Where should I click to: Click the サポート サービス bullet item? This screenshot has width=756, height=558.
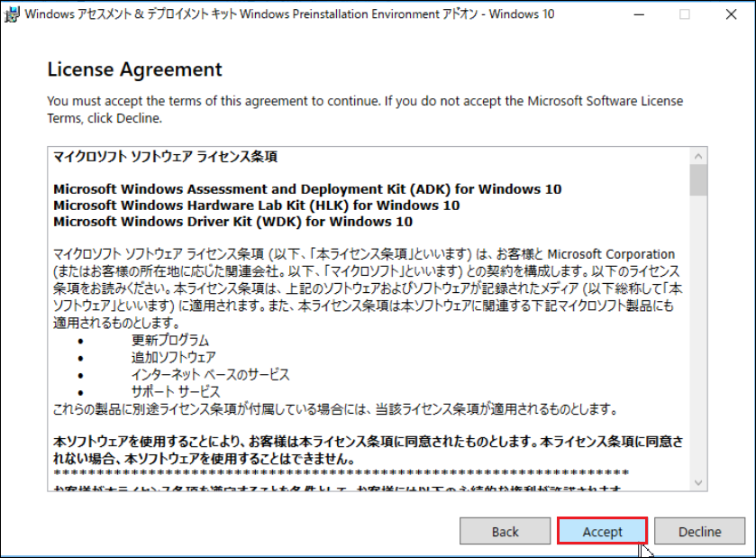(176, 392)
